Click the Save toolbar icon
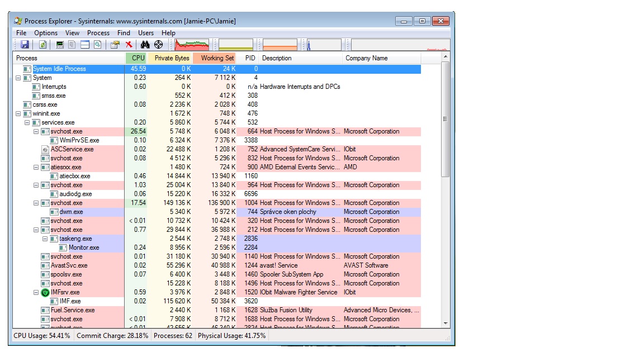This screenshot has width=644, height=362. coord(25,44)
